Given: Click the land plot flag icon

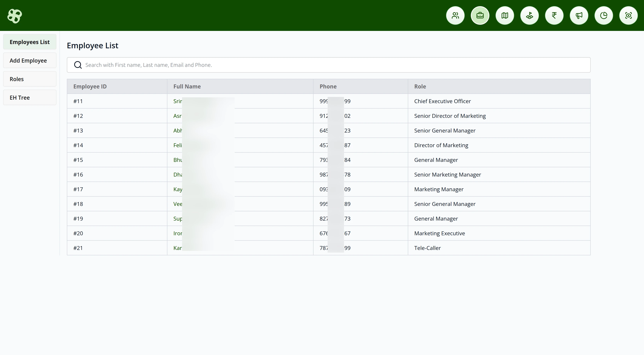Looking at the screenshot, I should (x=529, y=15).
